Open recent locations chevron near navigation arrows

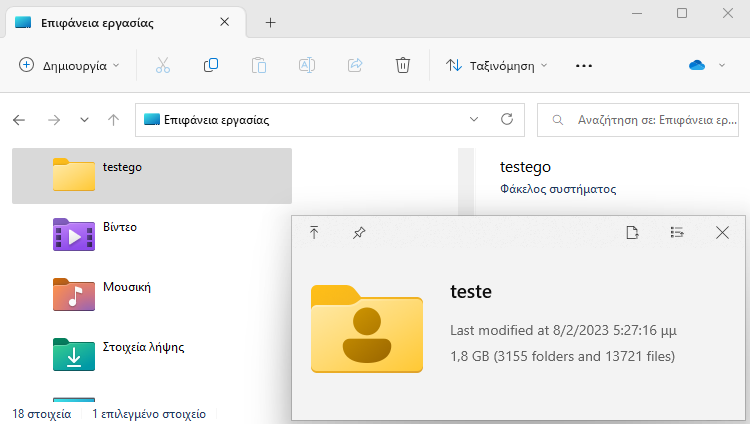point(84,120)
